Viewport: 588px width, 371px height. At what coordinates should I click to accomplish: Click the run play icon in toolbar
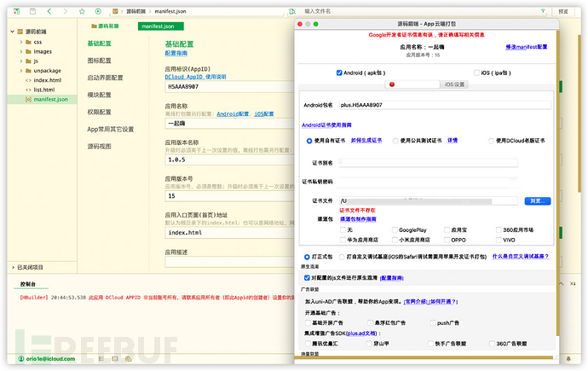coord(98,11)
